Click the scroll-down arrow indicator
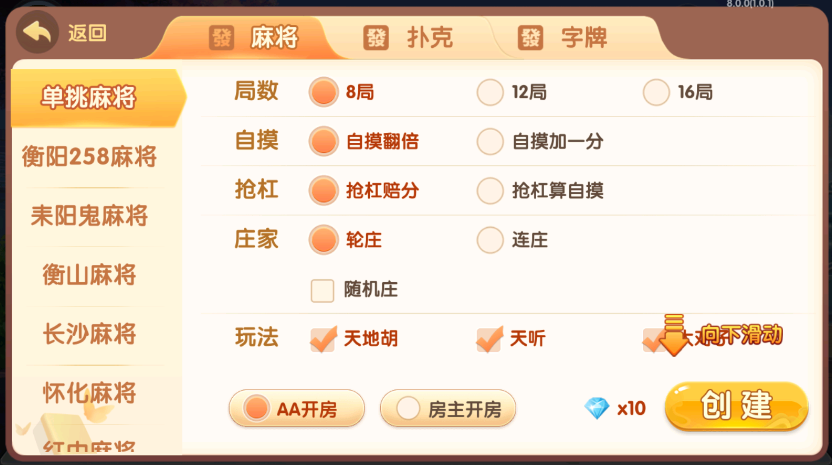 (675, 335)
